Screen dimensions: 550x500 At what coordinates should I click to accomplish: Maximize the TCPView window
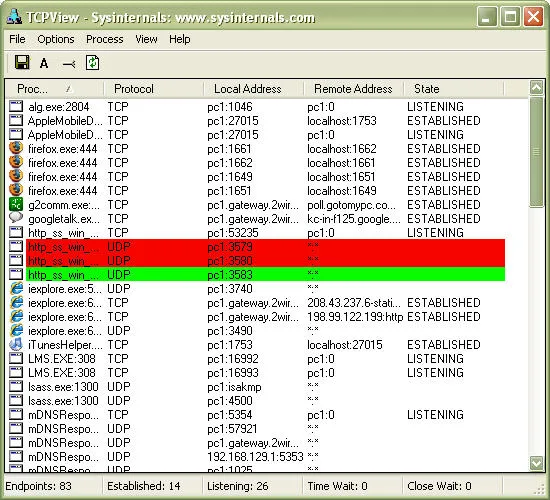(x=510, y=16)
